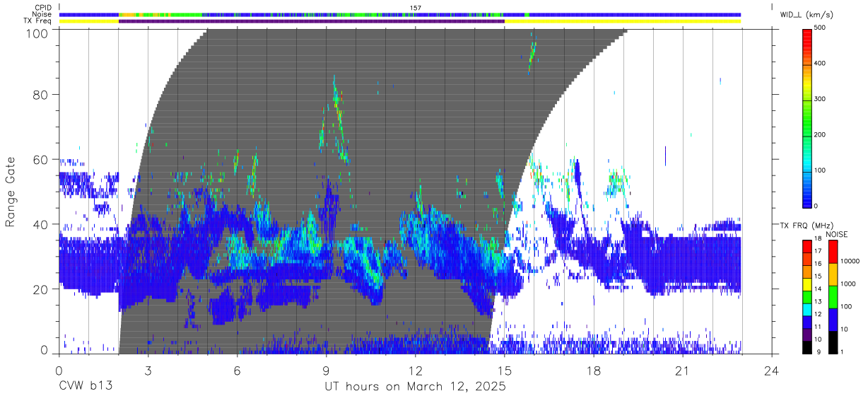
Task: Click UT hour 12 tick label
Action: pyautogui.click(x=416, y=371)
